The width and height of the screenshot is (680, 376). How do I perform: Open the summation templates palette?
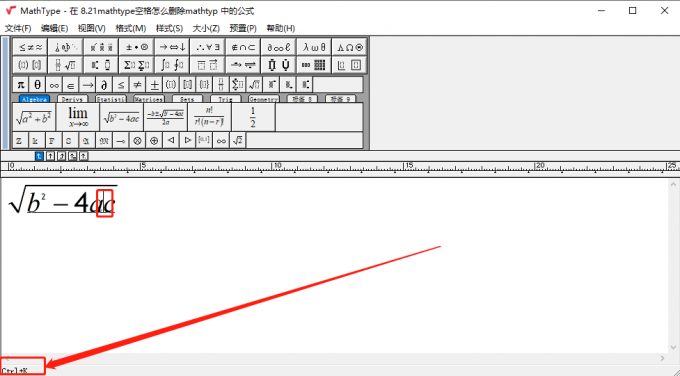(137, 65)
